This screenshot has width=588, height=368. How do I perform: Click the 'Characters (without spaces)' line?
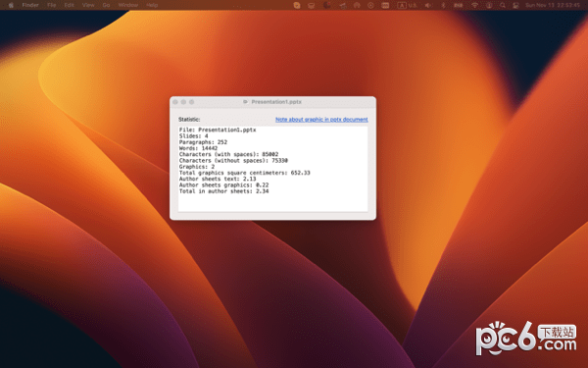[x=233, y=161]
